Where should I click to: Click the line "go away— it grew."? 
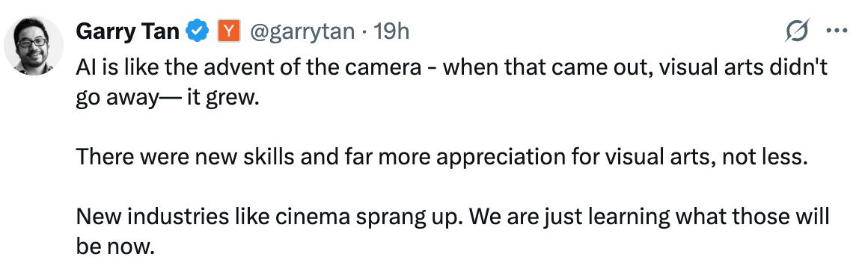click(167, 101)
